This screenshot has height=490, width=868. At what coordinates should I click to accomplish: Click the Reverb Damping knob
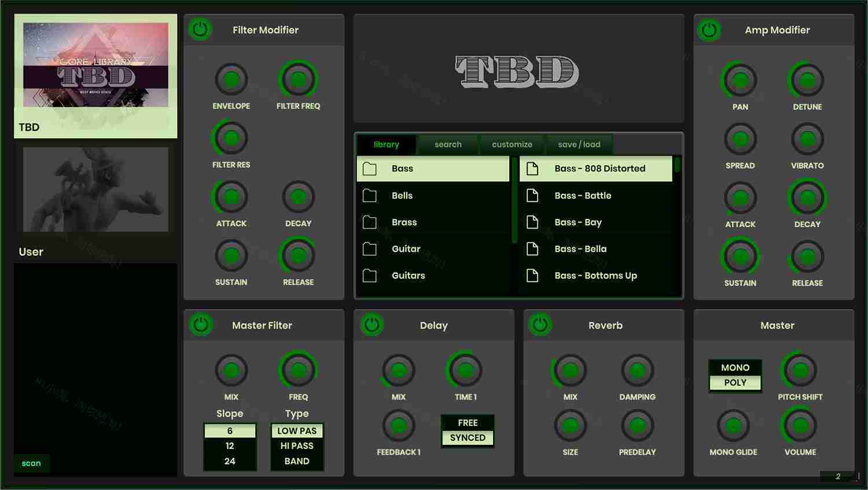point(637,370)
